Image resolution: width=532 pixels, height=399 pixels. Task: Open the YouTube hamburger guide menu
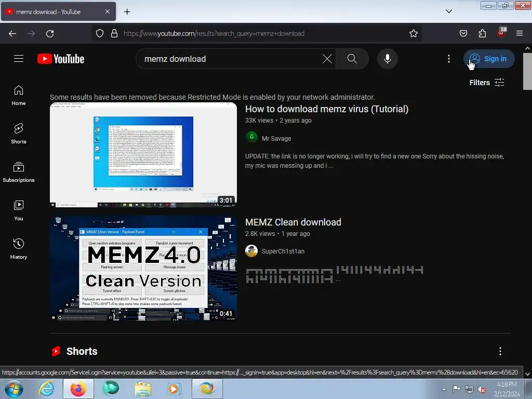tap(19, 59)
